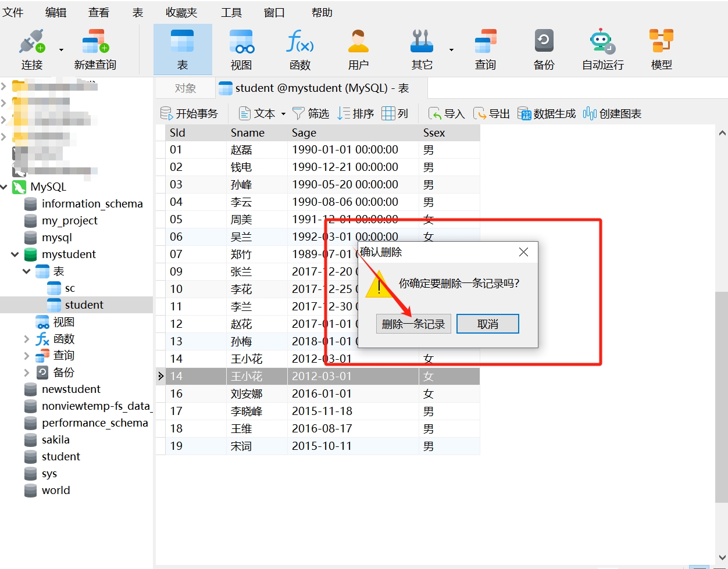Select the sc table in sidebar
The width and height of the screenshot is (728, 569).
[70, 288]
